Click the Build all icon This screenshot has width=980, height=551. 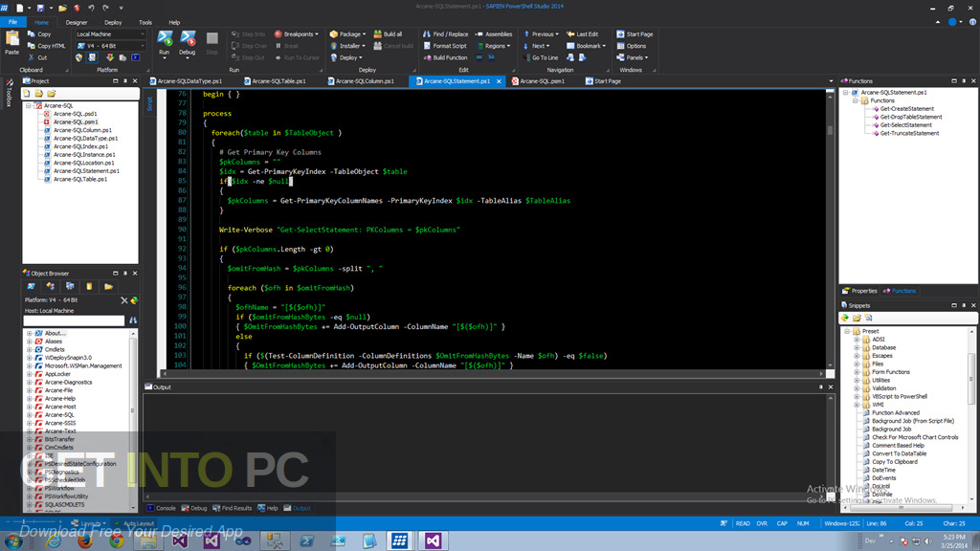tap(378, 33)
